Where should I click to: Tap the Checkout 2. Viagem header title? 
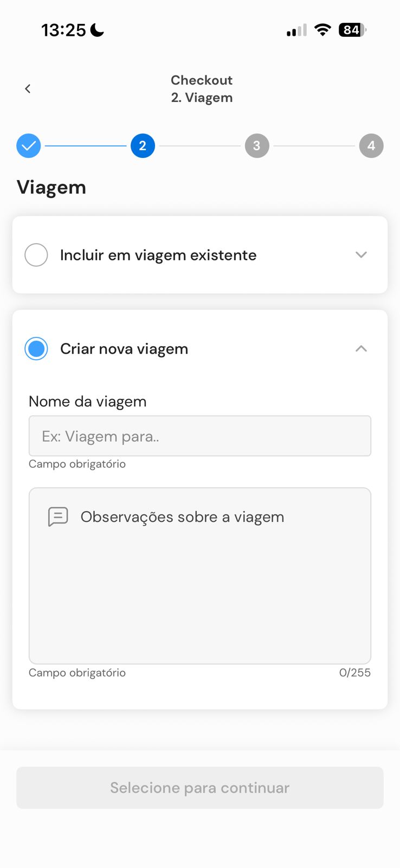[x=202, y=89]
